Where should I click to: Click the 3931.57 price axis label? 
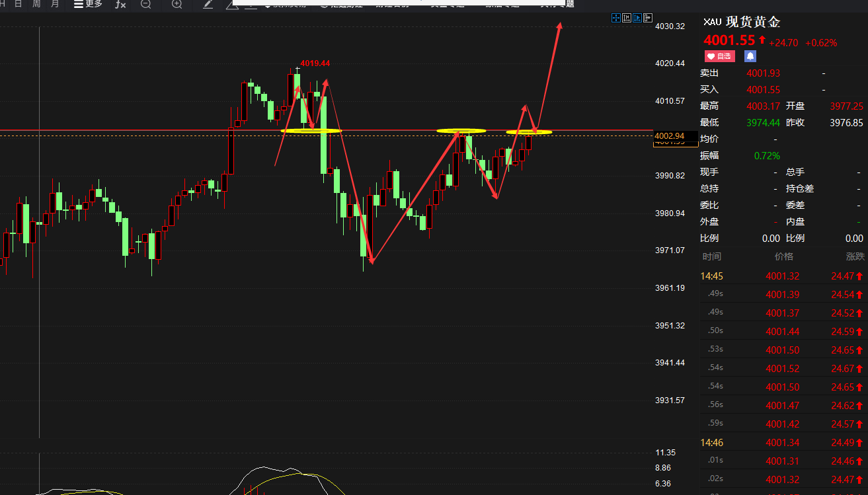670,400
